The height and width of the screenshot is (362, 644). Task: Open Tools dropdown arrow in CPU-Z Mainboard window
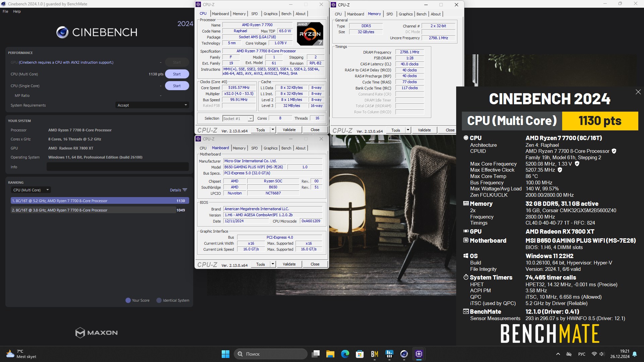[x=273, y=264]
